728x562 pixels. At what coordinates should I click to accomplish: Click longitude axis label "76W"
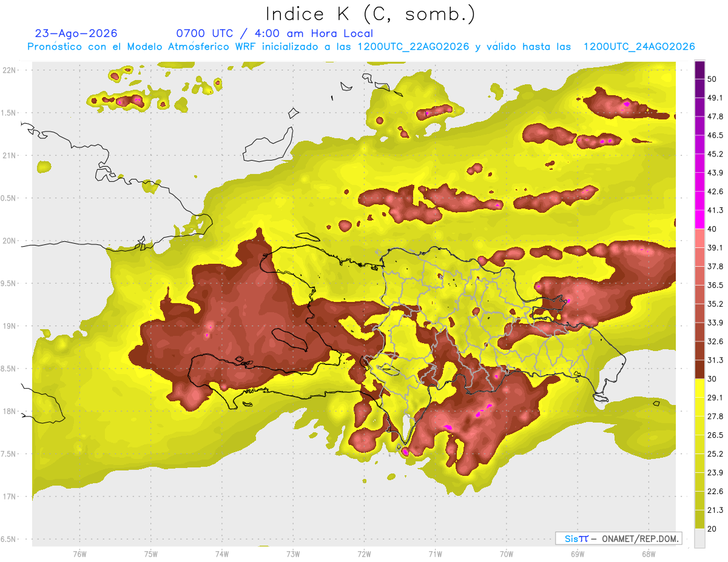click(x=79, y=554)
